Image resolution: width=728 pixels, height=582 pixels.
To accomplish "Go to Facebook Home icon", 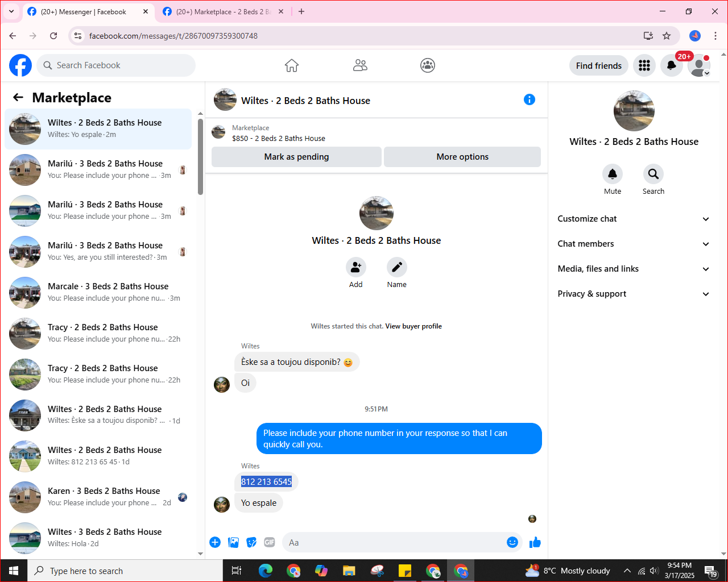I will [292, 65].
